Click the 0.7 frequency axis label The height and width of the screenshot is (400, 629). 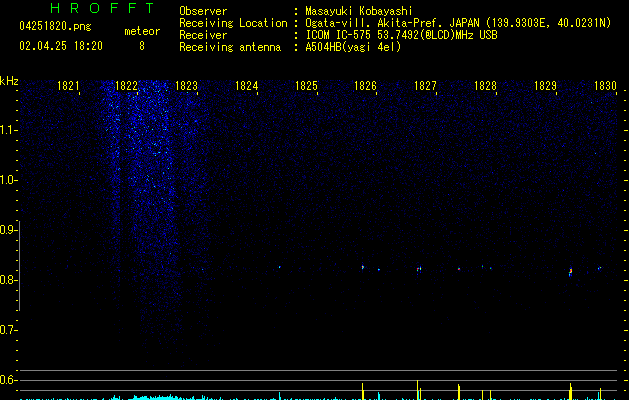click(8, 330)
